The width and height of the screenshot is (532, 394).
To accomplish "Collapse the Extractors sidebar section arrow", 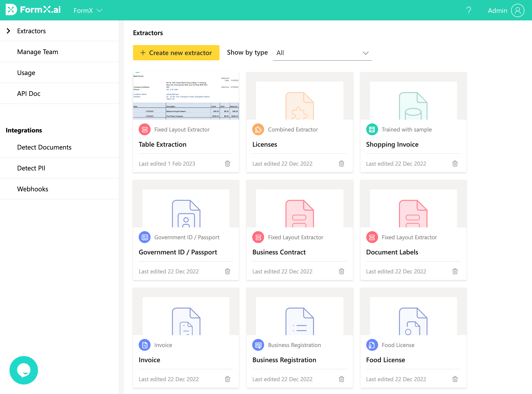I will pyautogui.click(x=9, y=31).
